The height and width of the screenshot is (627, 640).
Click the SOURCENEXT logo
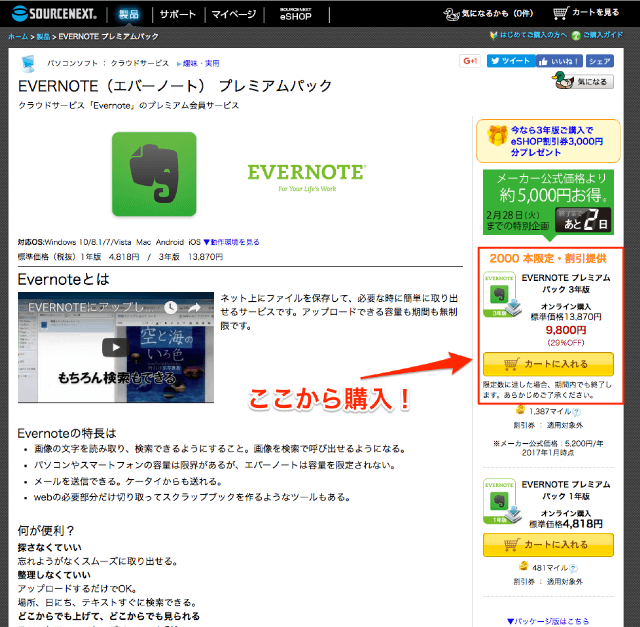[54, 13]
